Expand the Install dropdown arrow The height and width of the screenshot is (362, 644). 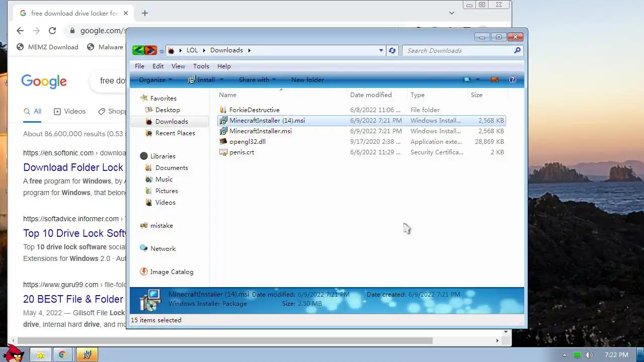(x=221, y=80)
